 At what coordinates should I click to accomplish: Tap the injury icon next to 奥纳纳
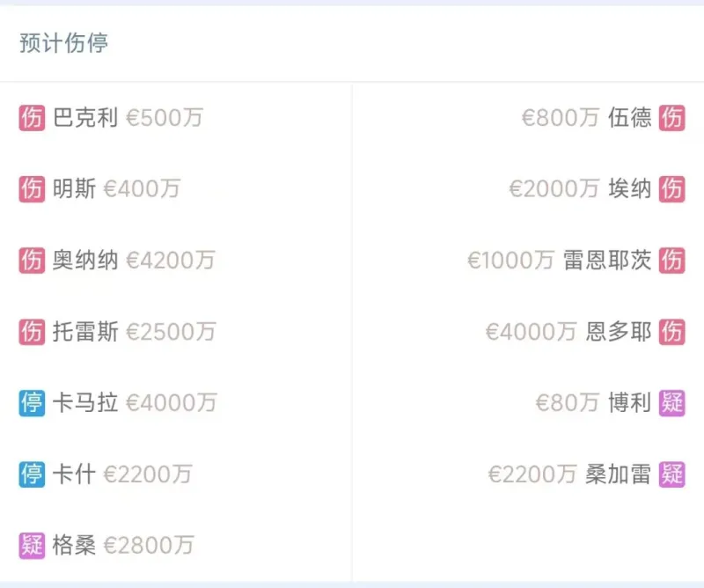[32, 260]
